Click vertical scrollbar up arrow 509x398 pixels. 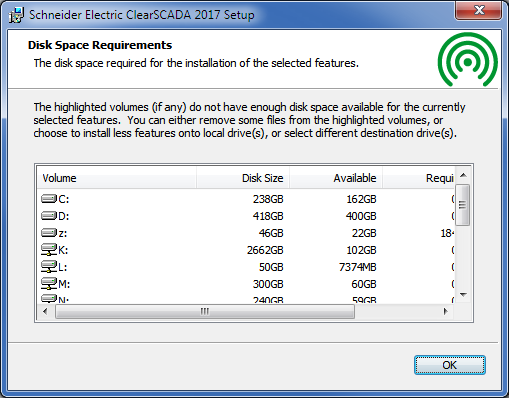click(x=463, y=175)
